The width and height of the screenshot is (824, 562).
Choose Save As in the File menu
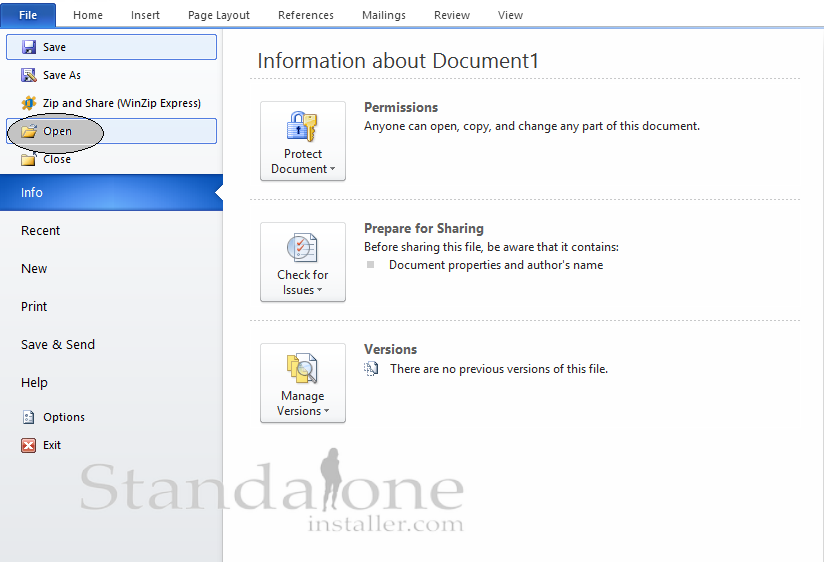click(111, 75)
